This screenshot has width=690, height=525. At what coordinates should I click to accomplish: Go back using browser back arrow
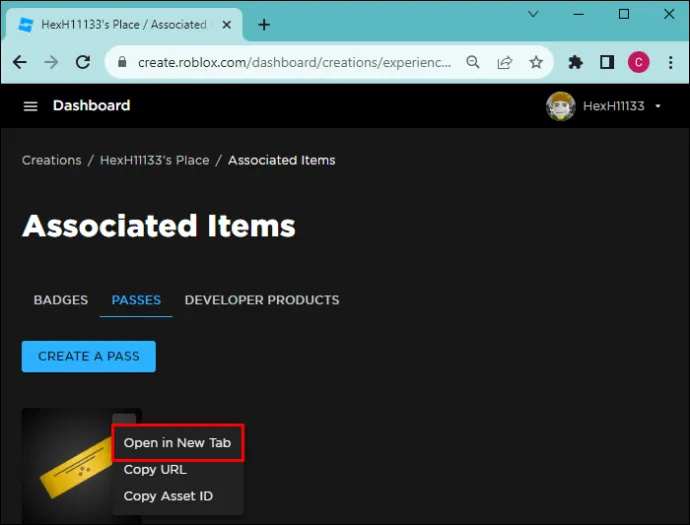[x=20, y=62]
